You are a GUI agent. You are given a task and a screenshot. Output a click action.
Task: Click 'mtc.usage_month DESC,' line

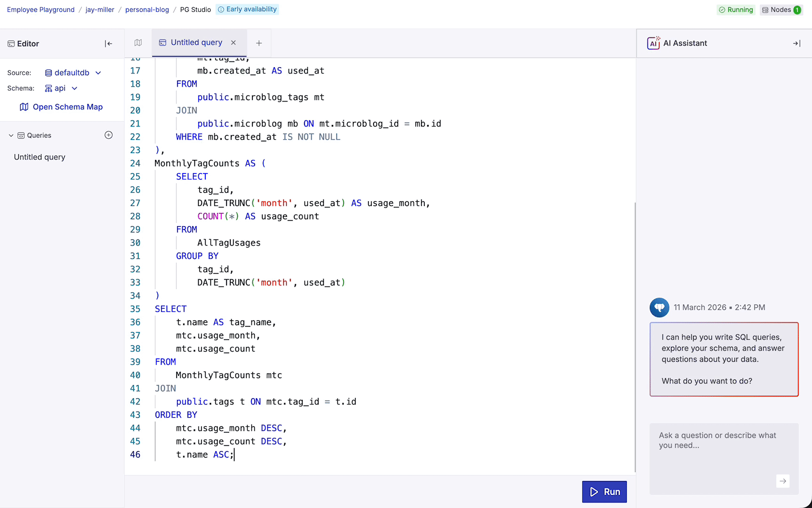(231, 428)
